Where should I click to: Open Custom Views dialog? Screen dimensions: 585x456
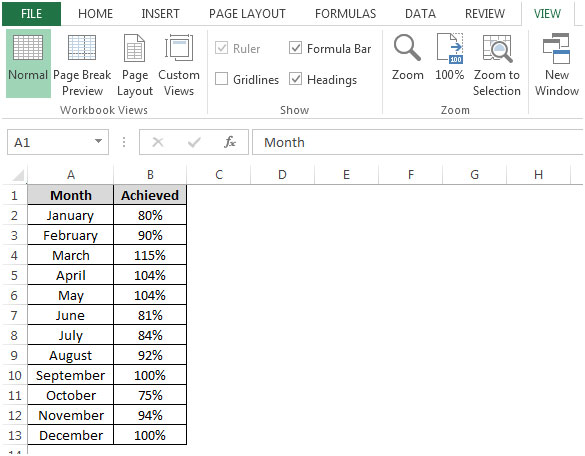pos(179,65)
